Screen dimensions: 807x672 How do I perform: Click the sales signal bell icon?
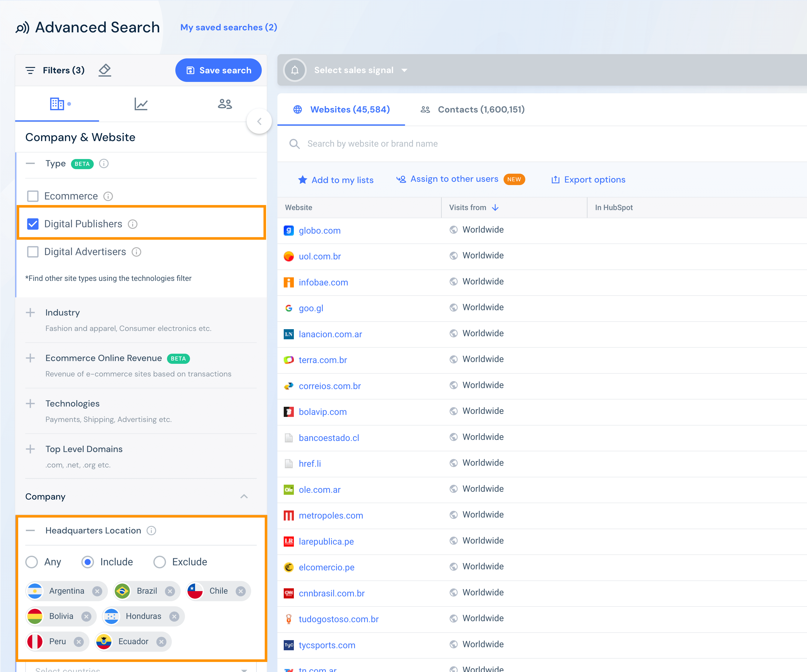[x=295, y=70]
